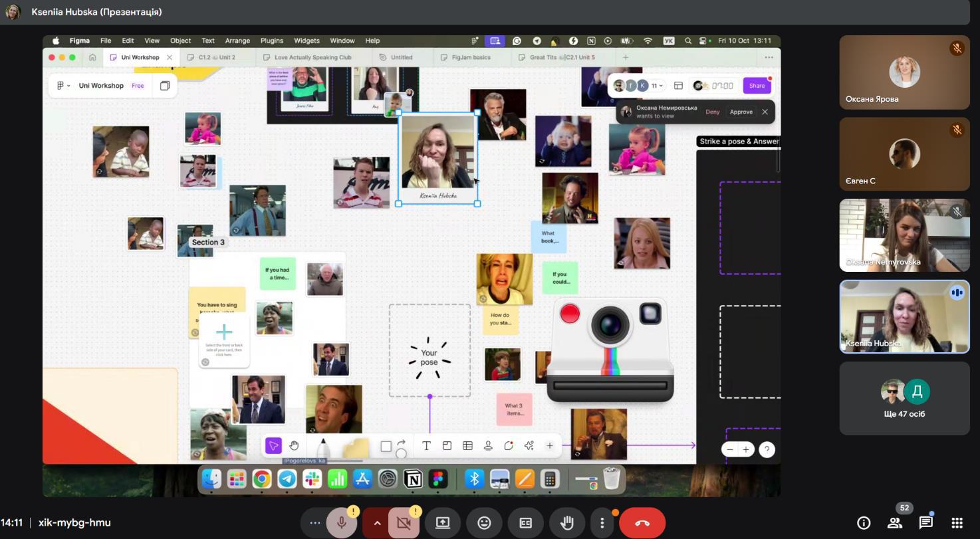This screenshot has height=539, width=980.
Task: Zoom in with the plus button
Action: coord(746,450)
